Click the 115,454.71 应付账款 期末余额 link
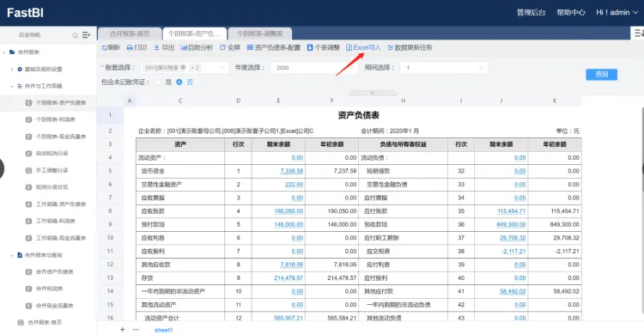Viewport: 644px width, 335px height. pyautogui.click(x=512, y=211)
